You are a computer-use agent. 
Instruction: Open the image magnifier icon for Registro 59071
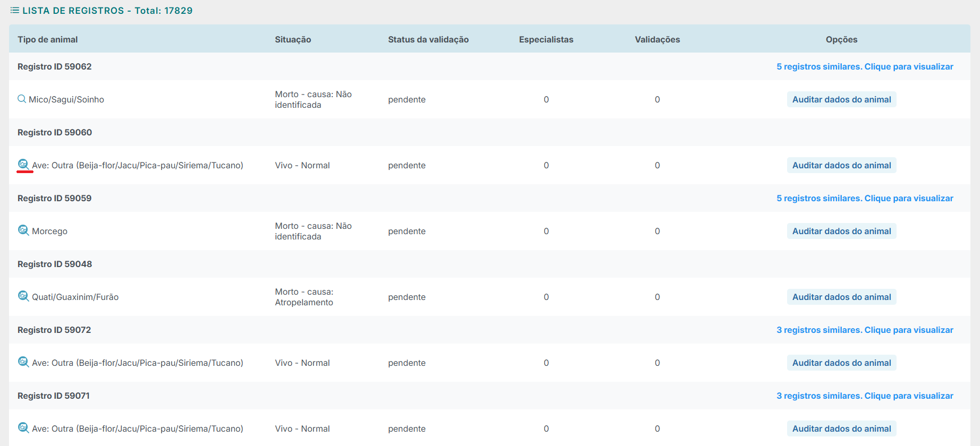click(x=23, y=428)
